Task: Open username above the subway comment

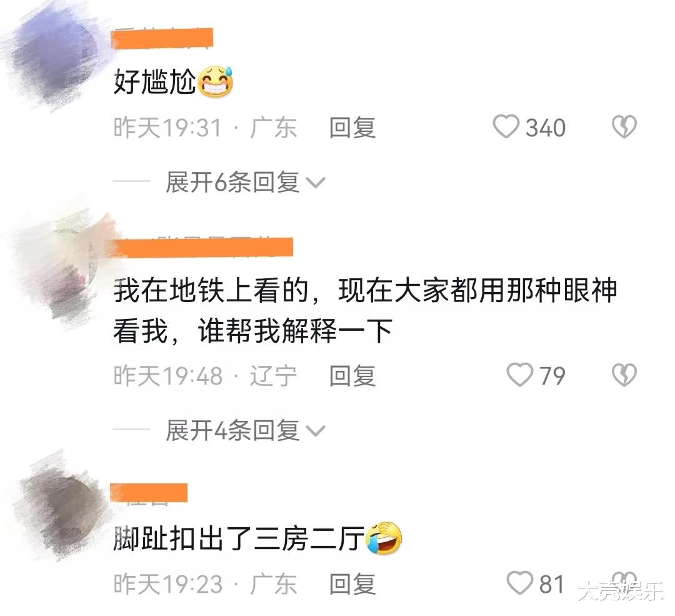Action: (202, 247)
